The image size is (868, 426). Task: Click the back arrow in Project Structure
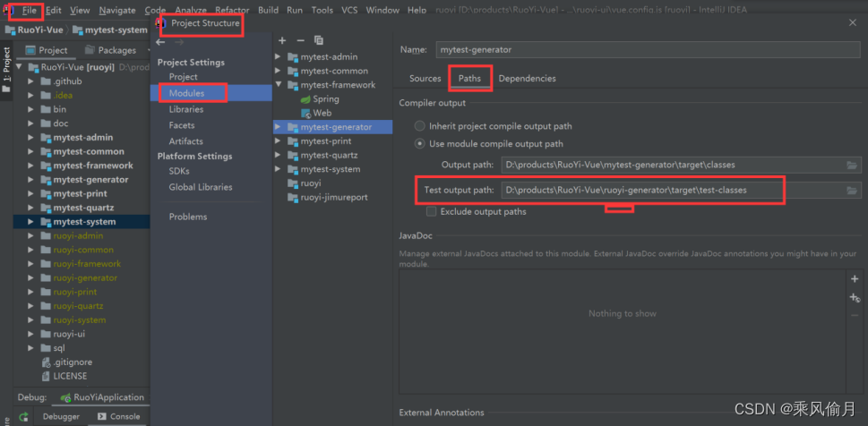coord(160,42)
